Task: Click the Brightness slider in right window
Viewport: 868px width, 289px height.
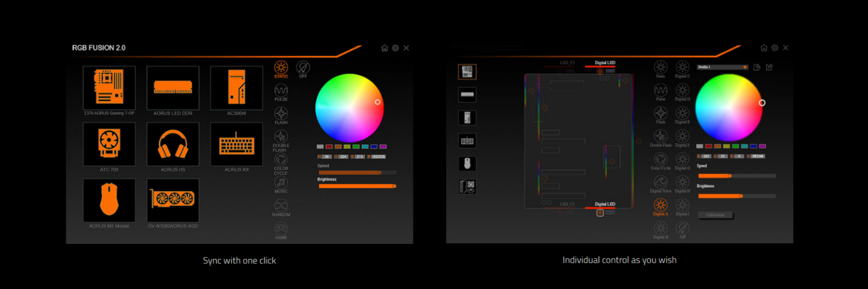Action: click(x=737, y=196)
